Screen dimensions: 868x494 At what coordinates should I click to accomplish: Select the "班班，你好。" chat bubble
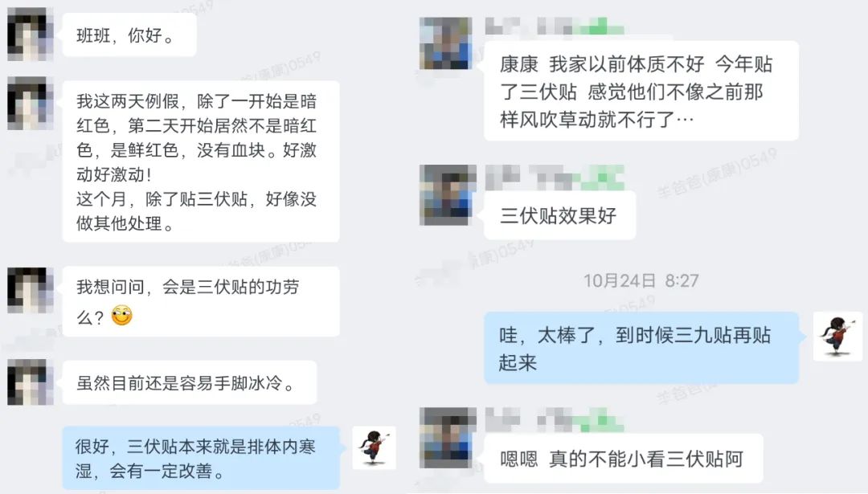129,35
